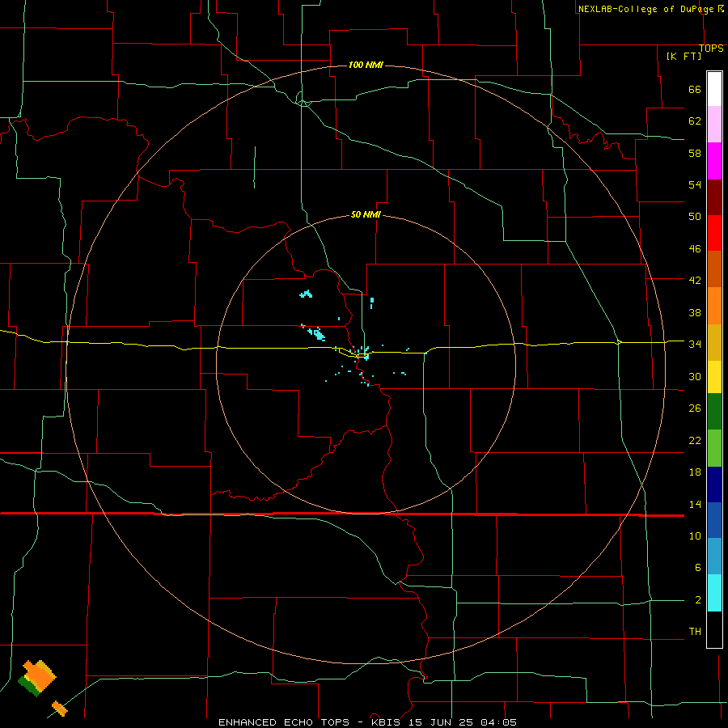Click the legend value 26
728x728 pixels.
point(695,408)
